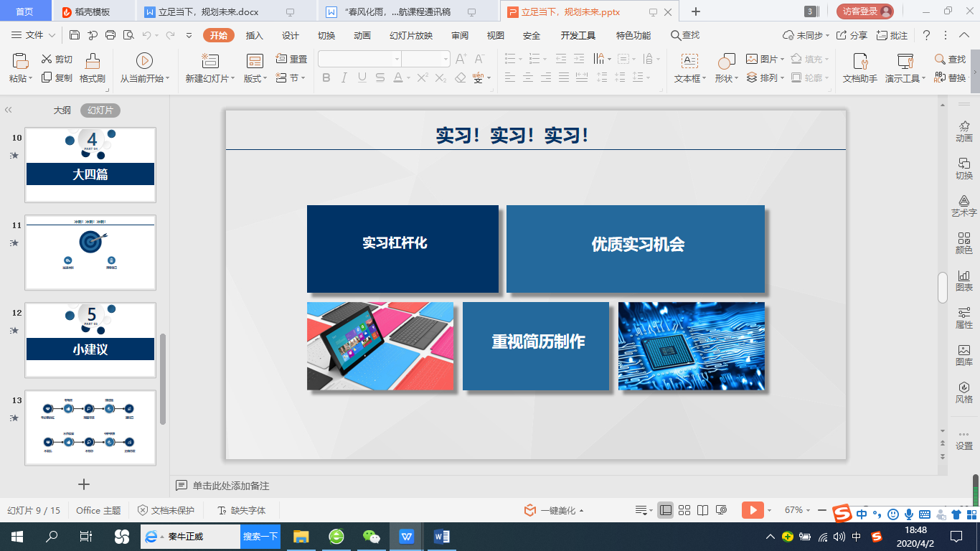Image resolution: width=980 pixels, height=551 pixels.
Task: Open WordArt (艺术字) in right sidebar
Action: [x=964, y=205]
